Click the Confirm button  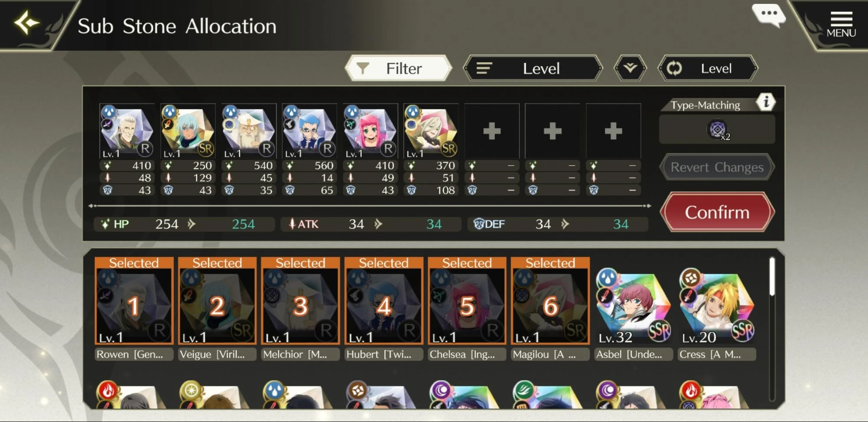tap(717, 212)
